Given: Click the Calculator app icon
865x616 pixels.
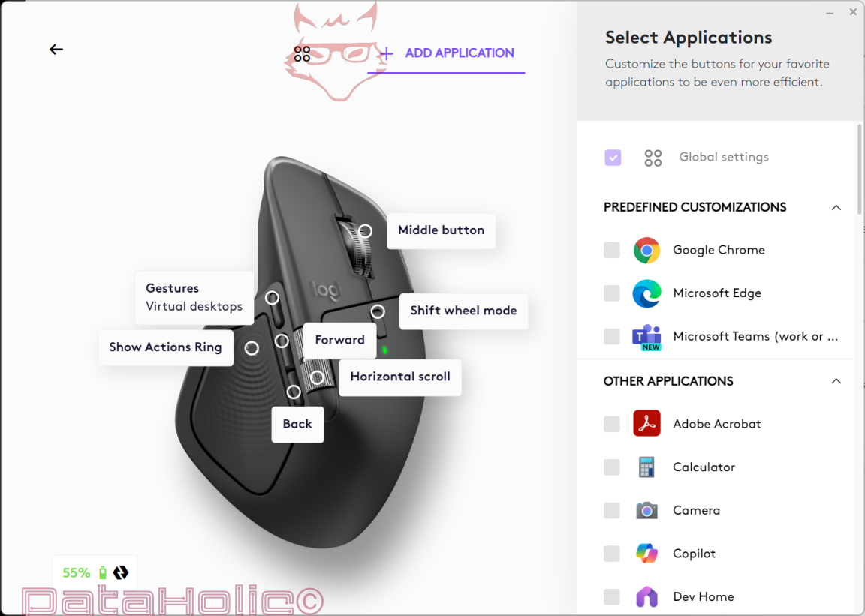Looking at the screenshot, I should point(646,467).
